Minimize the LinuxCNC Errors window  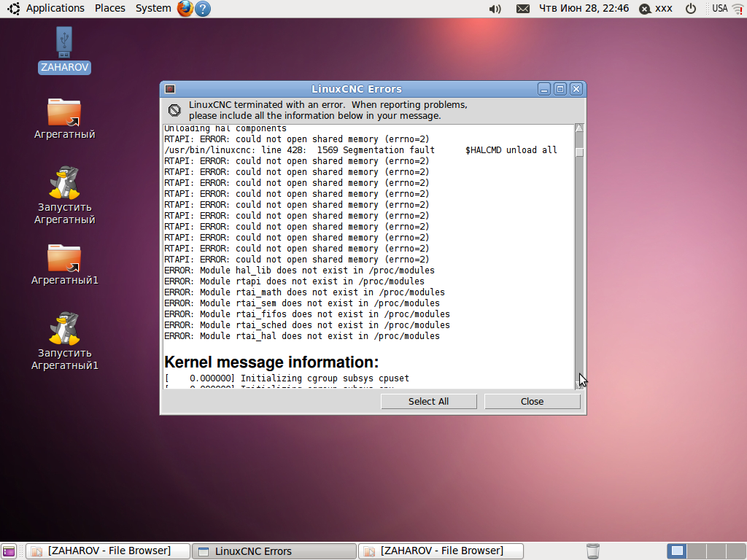click(x=544, y=89)
